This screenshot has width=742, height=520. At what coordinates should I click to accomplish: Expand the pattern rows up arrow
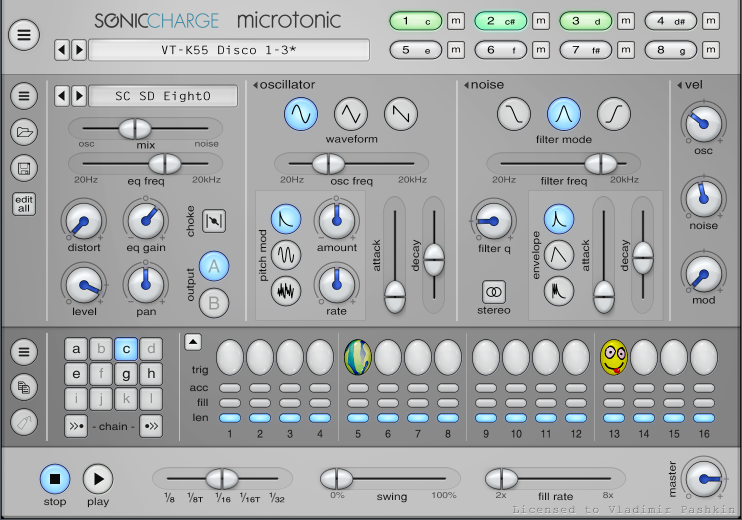tap(193, 342)
